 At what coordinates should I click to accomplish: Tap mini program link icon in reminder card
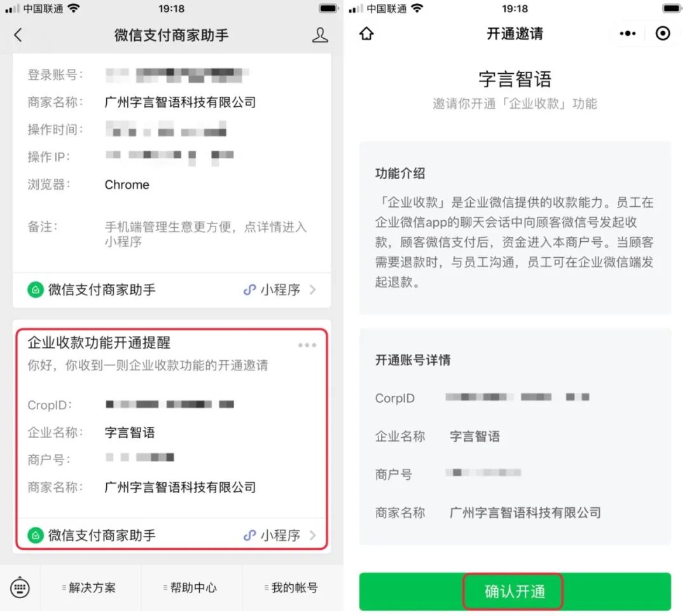249,535
